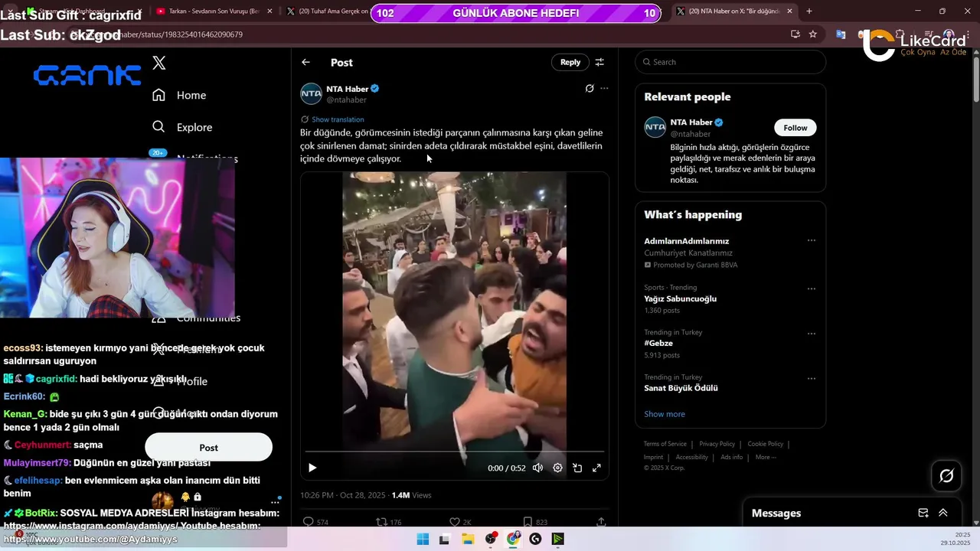Open video playback settings gear
The height and width of the screenshot is (551, 980).
point(557,468)
